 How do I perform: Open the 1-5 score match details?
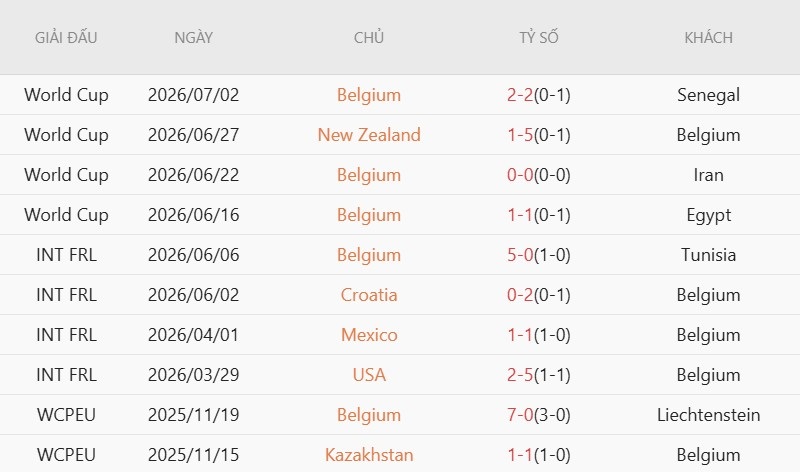click(x=520, y=135)
